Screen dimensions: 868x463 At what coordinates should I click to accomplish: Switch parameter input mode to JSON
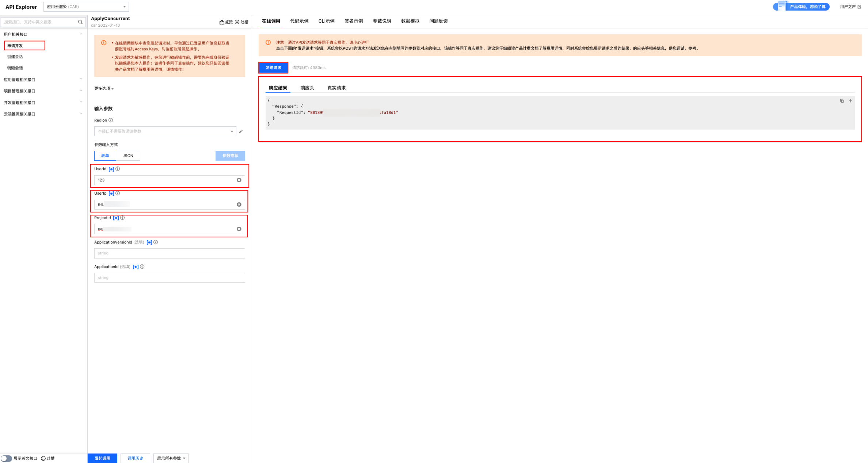128,156
